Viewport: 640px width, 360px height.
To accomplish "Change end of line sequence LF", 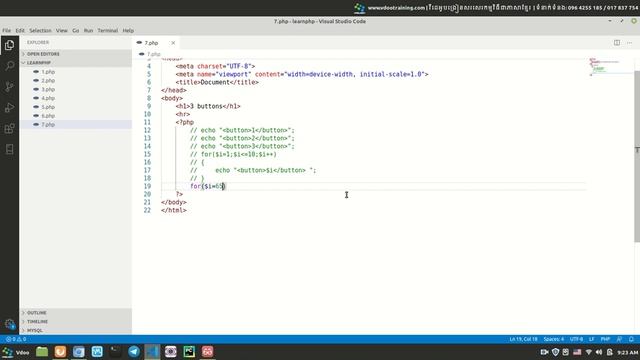I will click(x=591, y=339).
